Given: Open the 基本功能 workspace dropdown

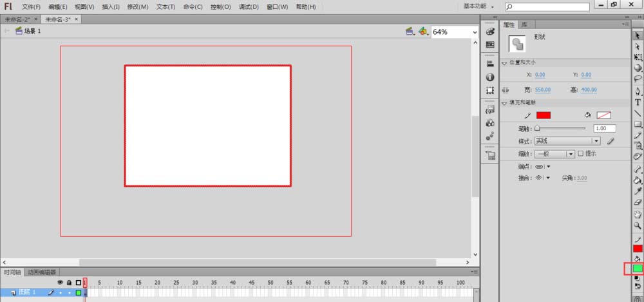Looking at the screenshot, I should coord(478,6).
